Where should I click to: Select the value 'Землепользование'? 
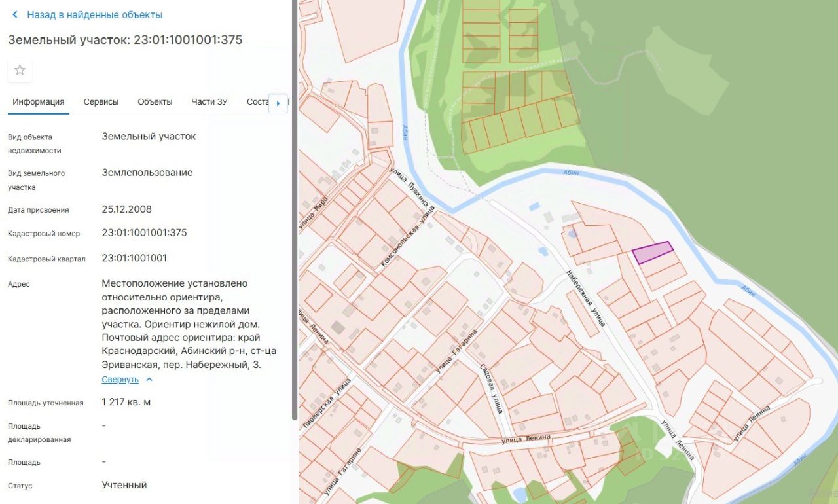point(147,173)
